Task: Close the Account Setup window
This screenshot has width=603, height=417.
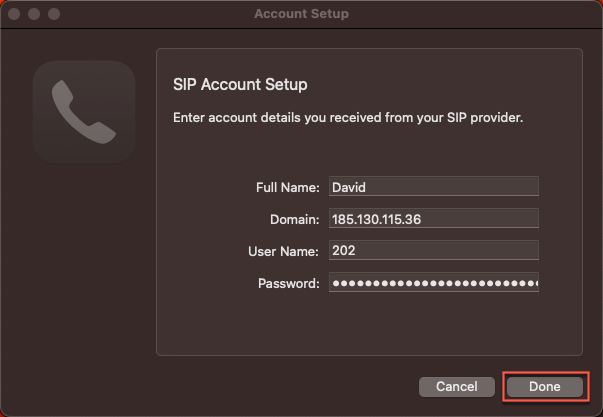Action: tap(14, 15)
